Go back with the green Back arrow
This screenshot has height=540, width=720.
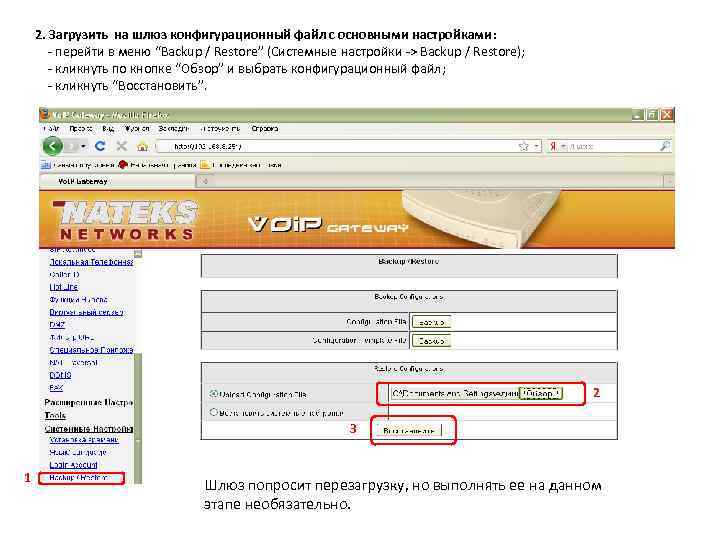click(52, 146)
